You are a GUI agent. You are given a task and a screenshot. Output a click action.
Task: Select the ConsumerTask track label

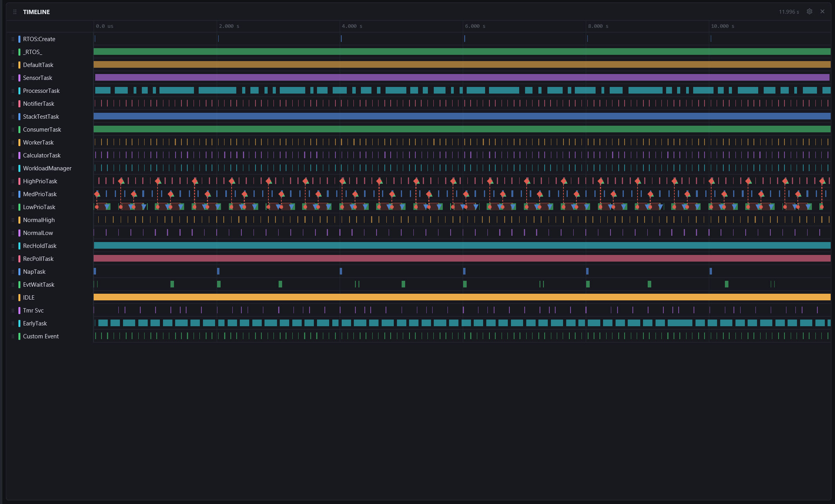(42, 130)
